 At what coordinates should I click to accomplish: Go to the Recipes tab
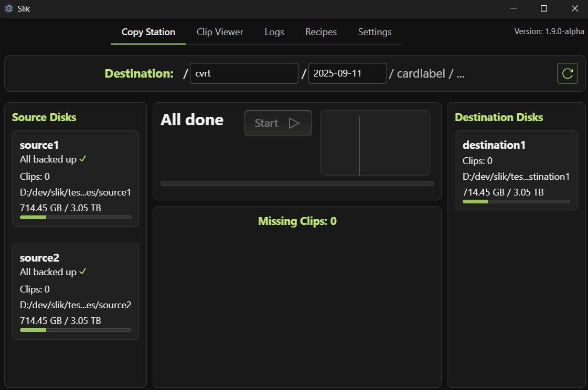[321, 32]
